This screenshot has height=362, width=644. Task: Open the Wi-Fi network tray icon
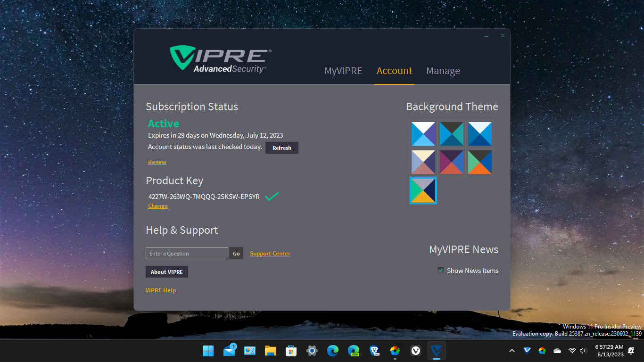(x=572, y=351)
